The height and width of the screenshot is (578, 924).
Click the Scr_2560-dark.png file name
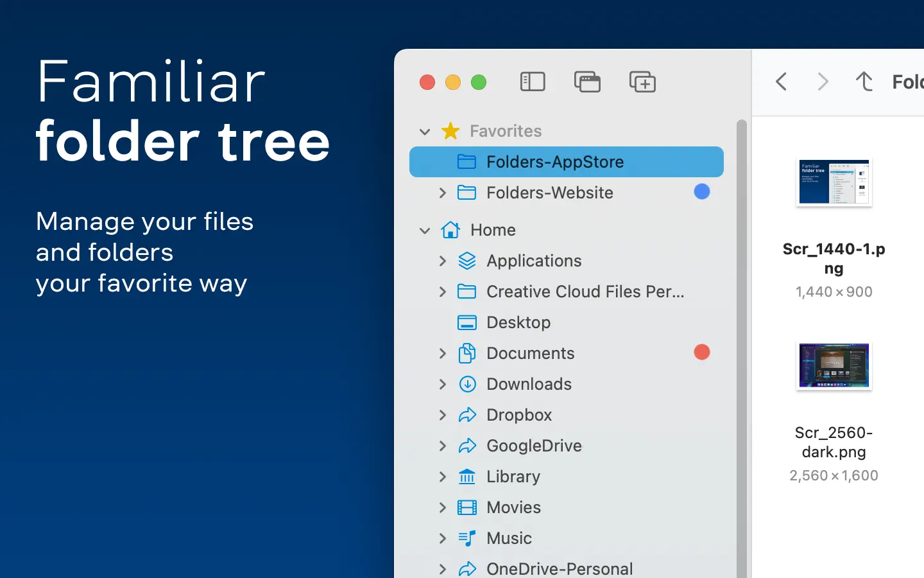coord(834,442)
